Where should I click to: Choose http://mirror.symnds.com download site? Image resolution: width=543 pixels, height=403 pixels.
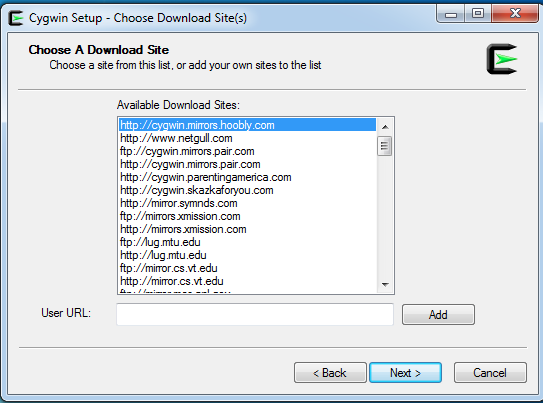pos(247,203)
